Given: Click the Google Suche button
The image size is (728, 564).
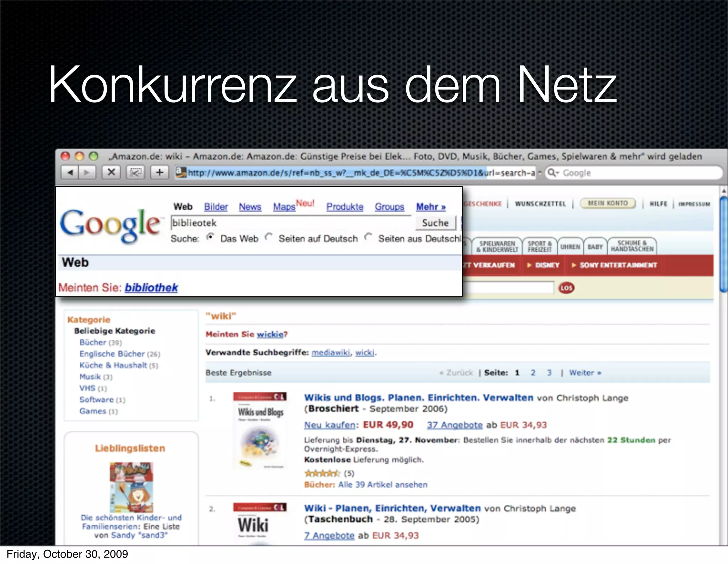Looking at the screenshot, I should pos(435,223).
